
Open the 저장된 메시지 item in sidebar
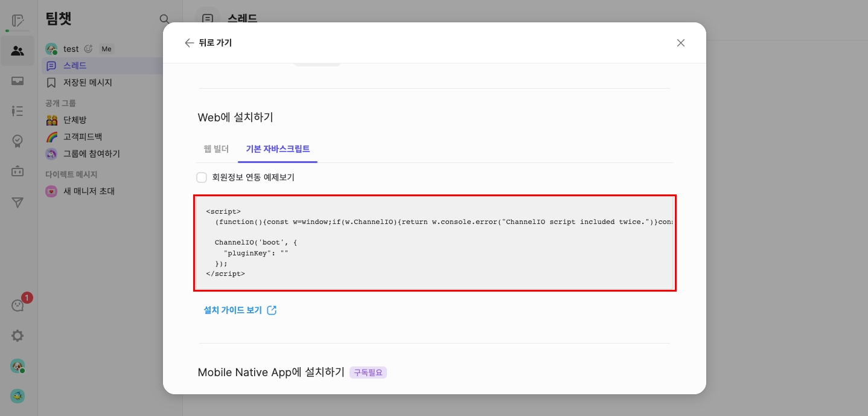(88, 83)
